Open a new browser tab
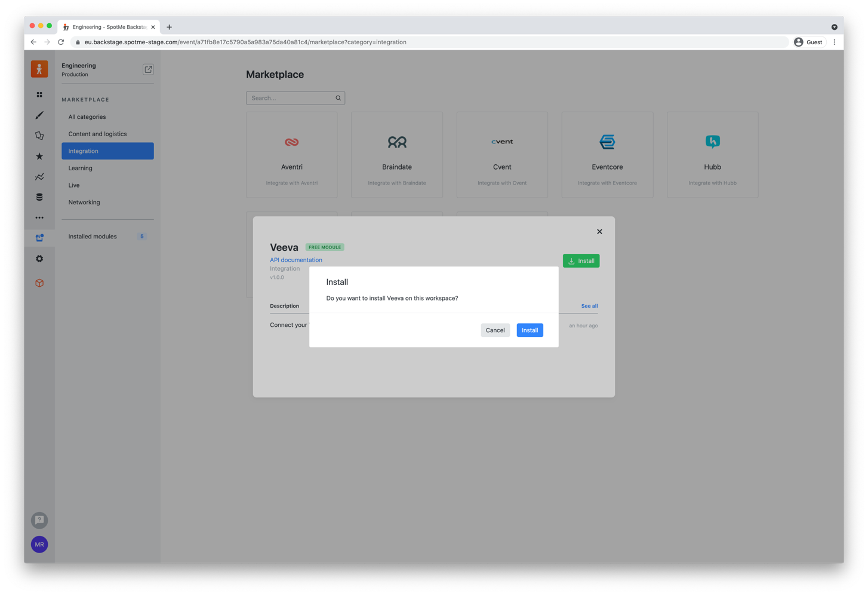 click(x=170, y=27)
